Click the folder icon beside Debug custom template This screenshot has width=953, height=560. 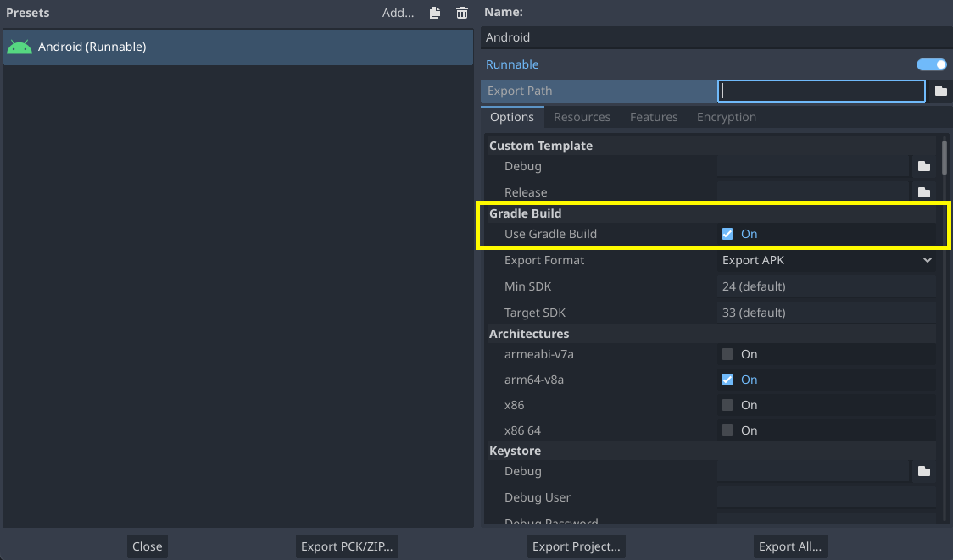pos(923,166)
